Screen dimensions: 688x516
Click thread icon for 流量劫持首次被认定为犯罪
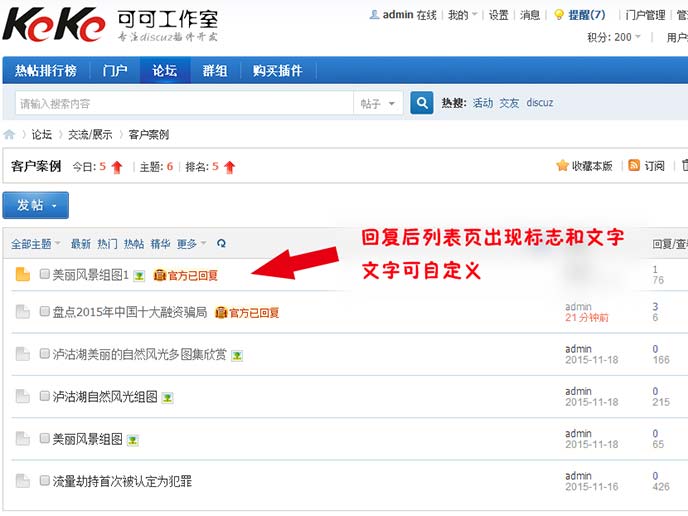22,481
